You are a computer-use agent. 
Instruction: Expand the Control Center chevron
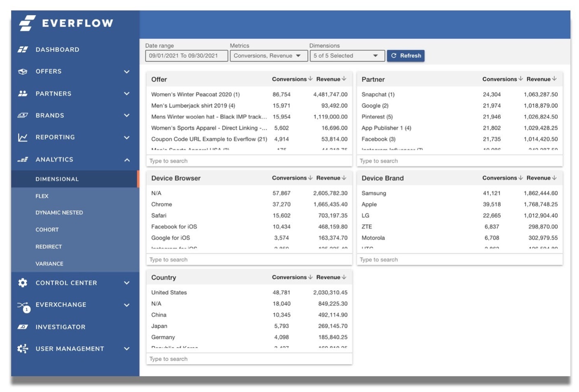point(127,283)
